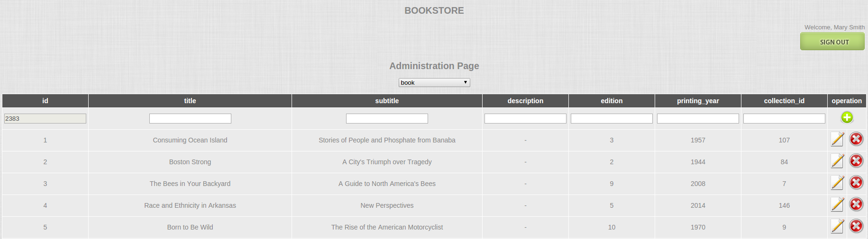This screenshot has height=239, width=868.
Task: Click the printing_year column header
Action: 698,101
